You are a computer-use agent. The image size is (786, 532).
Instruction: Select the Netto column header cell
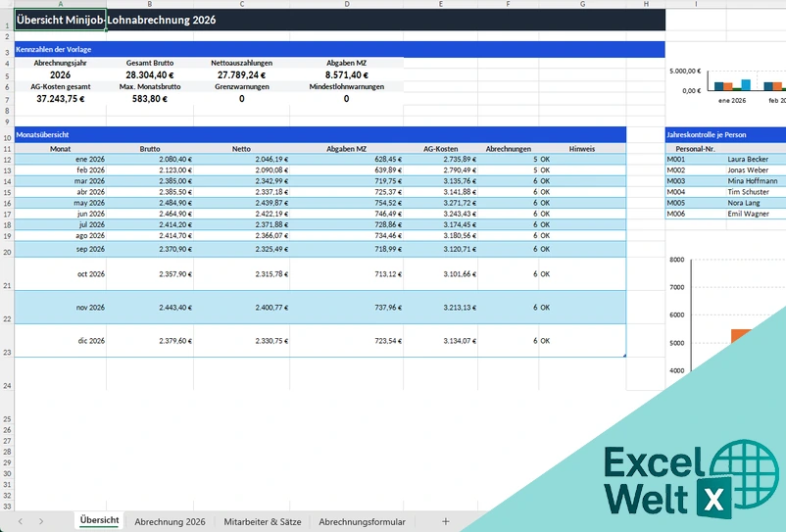242,149
